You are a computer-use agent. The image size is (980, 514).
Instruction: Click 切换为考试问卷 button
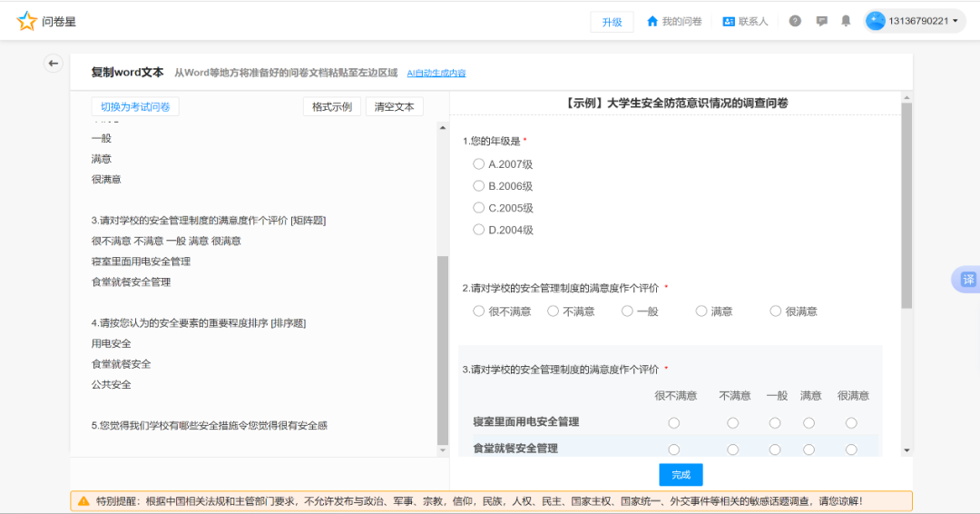point(135,107)
